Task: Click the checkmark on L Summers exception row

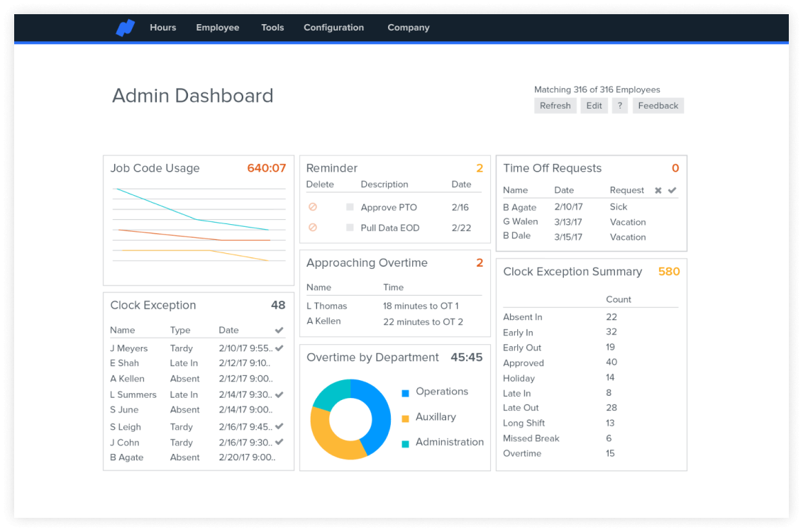Action: (279, 394)
